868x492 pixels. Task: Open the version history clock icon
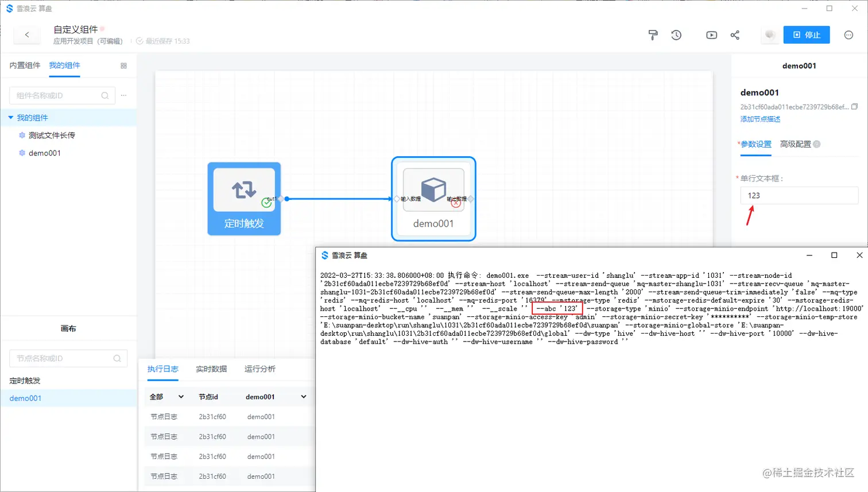[x=676, y=35]
